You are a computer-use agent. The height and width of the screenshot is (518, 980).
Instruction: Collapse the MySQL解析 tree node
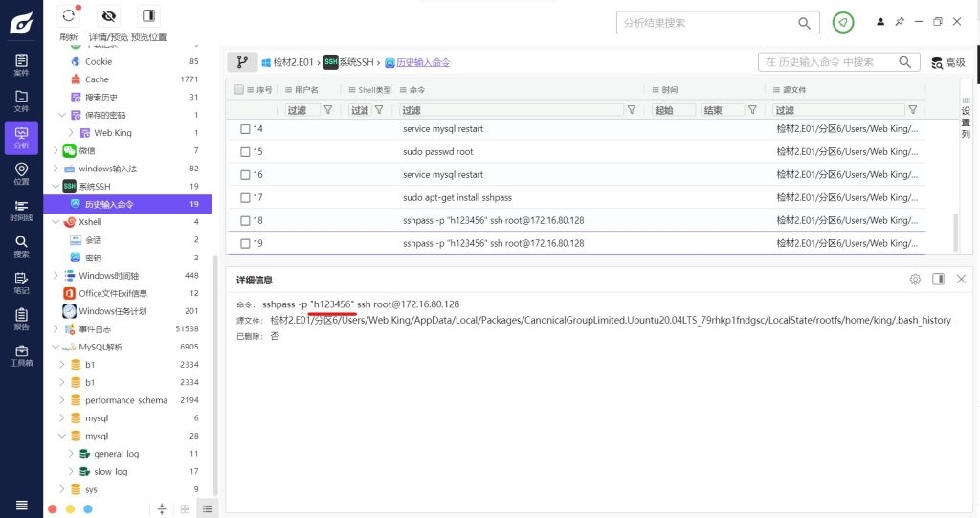(x=56, y=348)
